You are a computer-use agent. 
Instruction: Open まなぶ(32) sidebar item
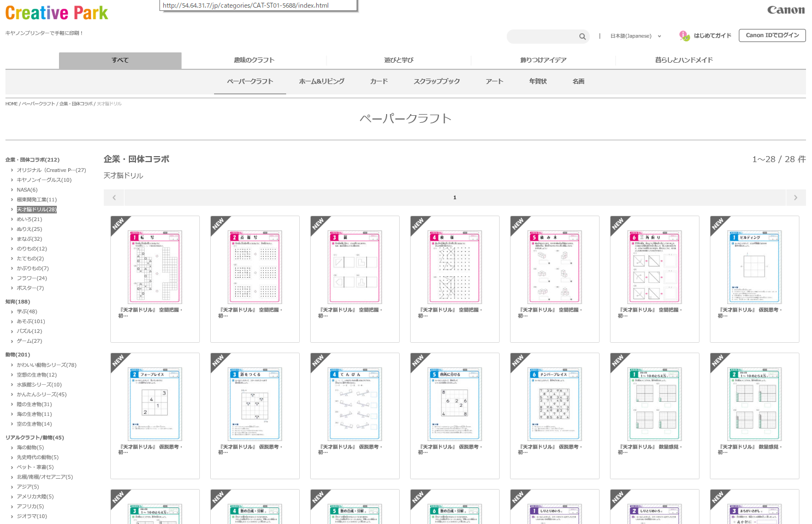point(29,239)
